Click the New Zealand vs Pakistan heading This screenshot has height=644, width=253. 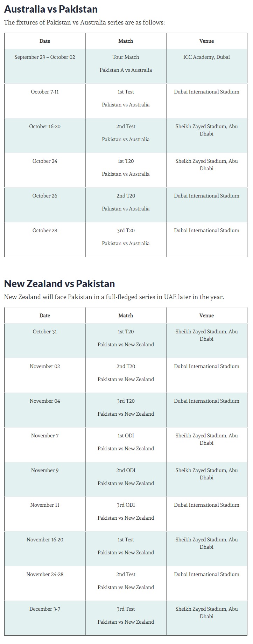click(x=59, y=284)
